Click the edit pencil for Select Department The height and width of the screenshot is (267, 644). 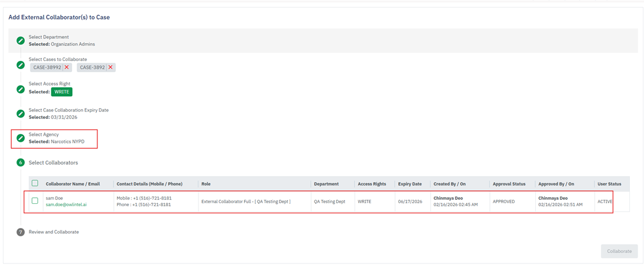tap(21, 40)
